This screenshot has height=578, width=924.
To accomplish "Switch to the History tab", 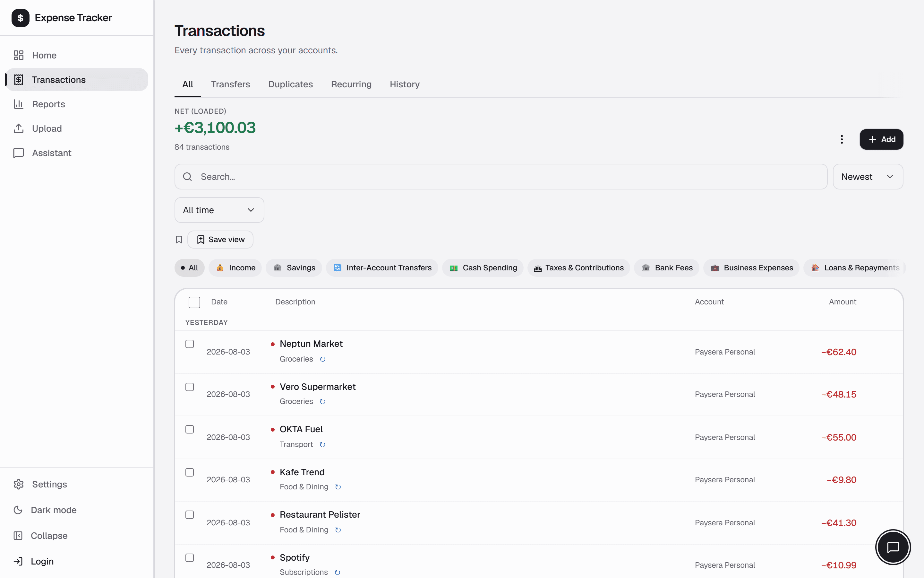I will 405,84.
